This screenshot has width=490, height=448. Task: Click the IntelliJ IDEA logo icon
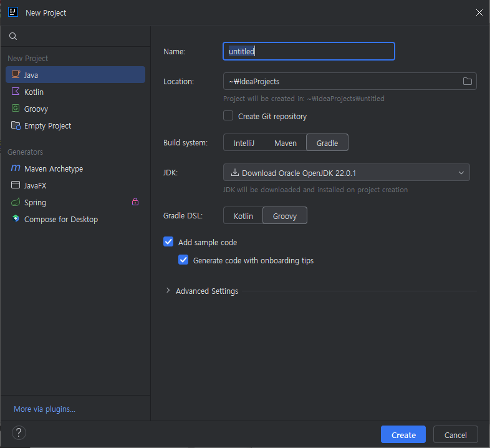(x=13, y=12)
